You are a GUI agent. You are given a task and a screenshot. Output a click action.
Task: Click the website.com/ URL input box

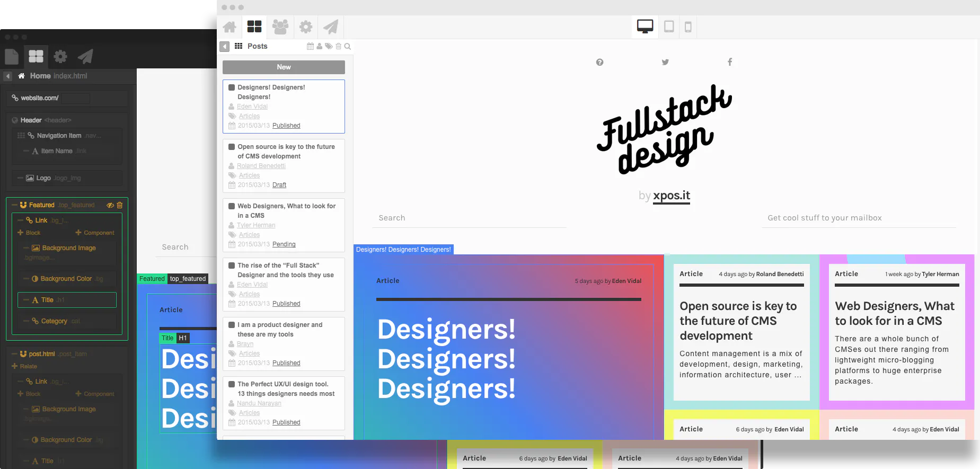[x=75, y=99]
